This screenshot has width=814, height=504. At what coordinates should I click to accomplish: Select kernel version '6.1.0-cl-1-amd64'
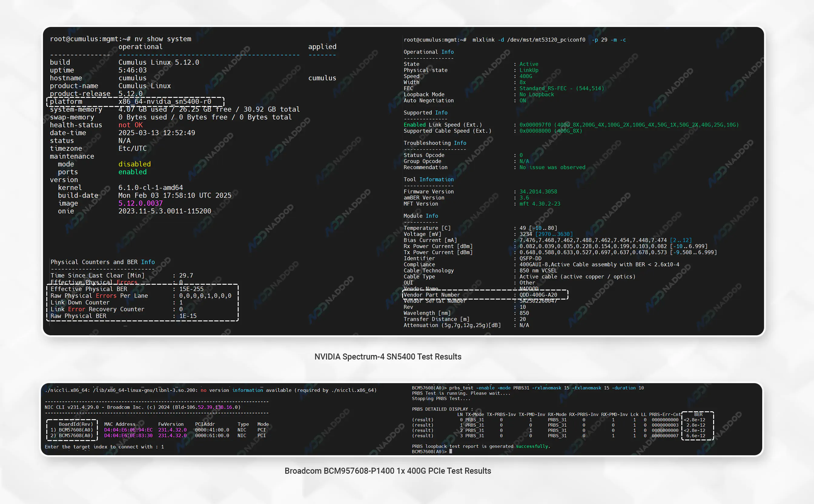pyautogui.click(x=151, y=188)
